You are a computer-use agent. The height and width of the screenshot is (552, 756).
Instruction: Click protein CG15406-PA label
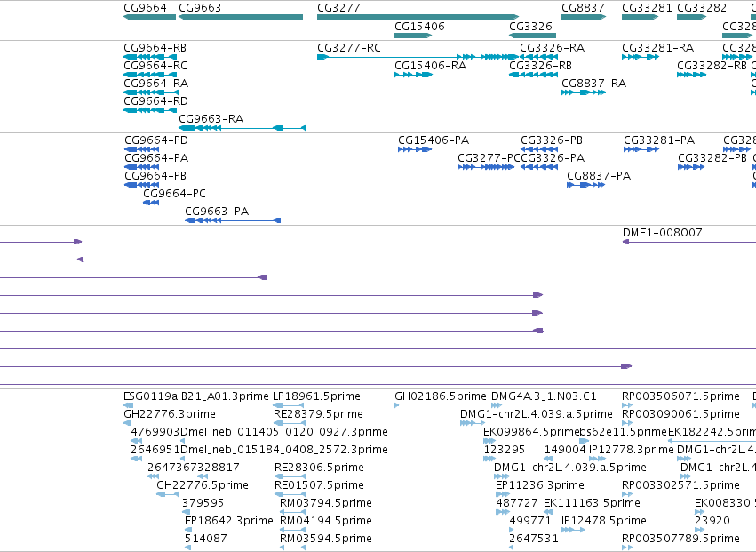[x=433, y=140]
